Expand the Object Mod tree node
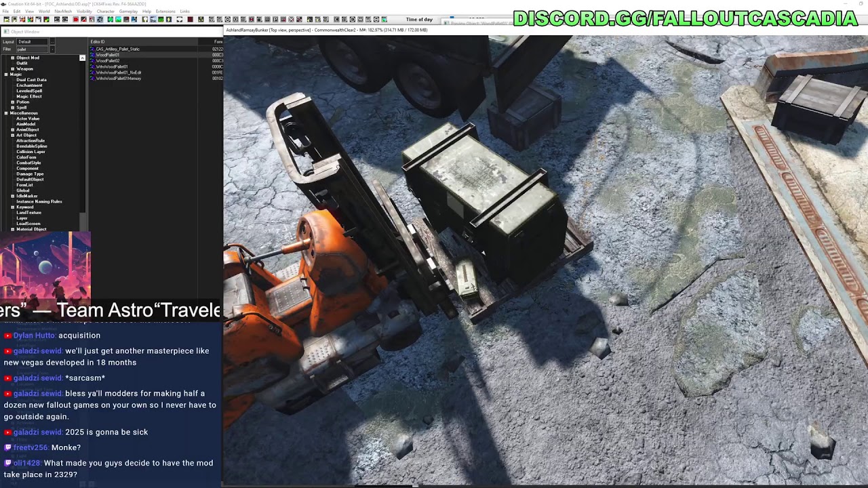Viewport: 868px width, 488px height. click(x=12, y=58)
